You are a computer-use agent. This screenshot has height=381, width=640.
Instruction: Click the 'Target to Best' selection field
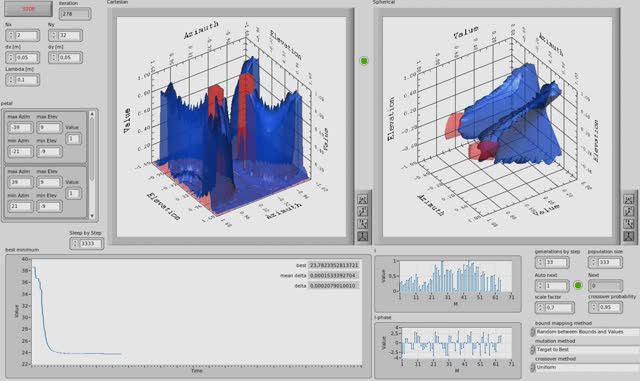coord(587,350)
